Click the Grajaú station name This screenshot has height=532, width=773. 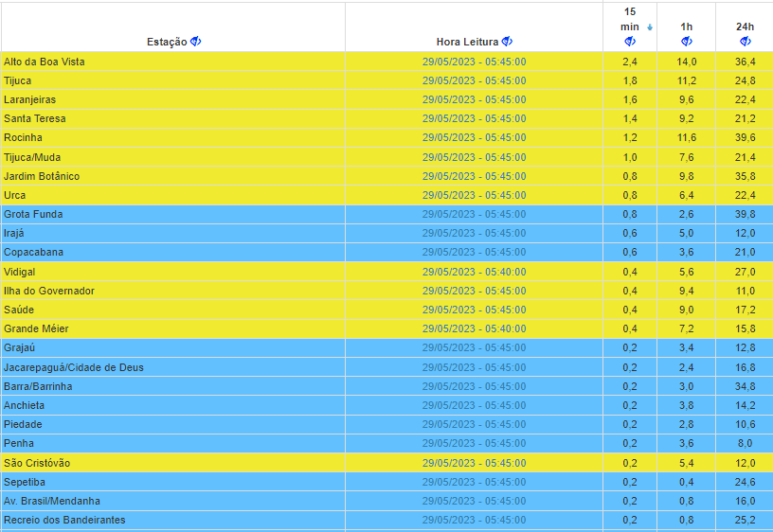coord(20,347)
